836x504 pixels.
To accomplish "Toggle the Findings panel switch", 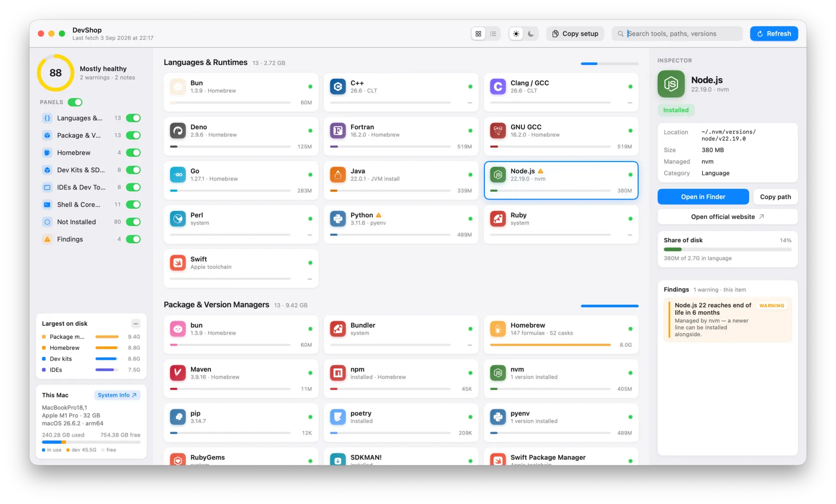I will 133,239.
